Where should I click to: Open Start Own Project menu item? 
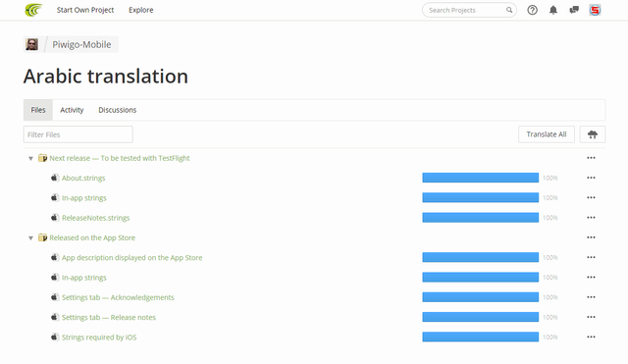tap(85, 10)
